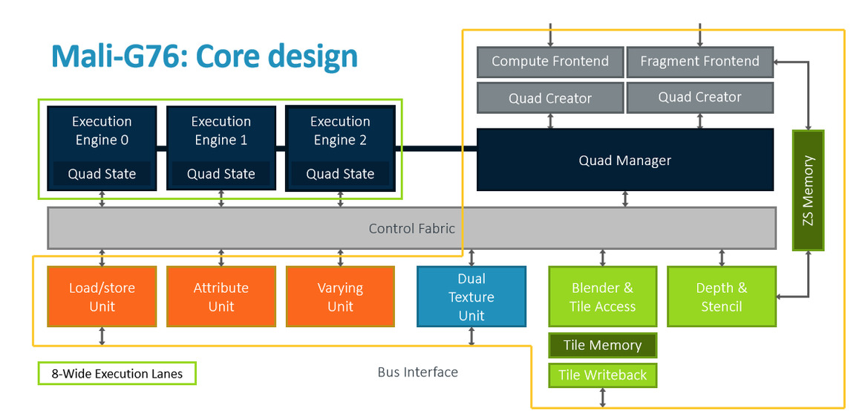868x420 pixels.
Task: Select the Control Fabric bar
Action: click(411, 228)
